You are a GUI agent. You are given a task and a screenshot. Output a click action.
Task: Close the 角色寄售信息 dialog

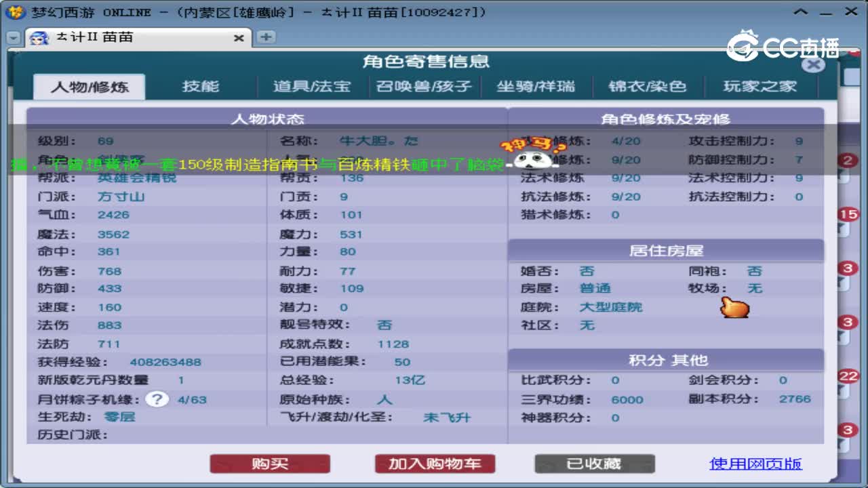[x=813, y=64]
